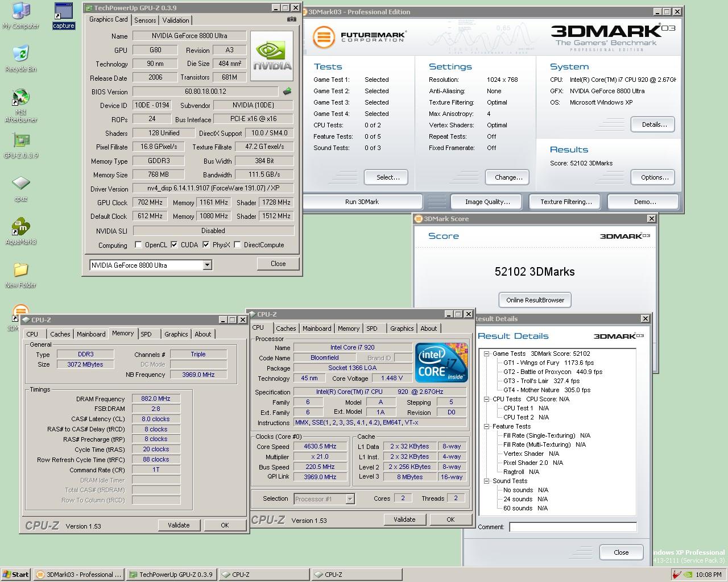Image resolution: width=728 pixels, height=582 pixels.
Task: Click the red tray icon beside the clock
Action: [676, 574]
